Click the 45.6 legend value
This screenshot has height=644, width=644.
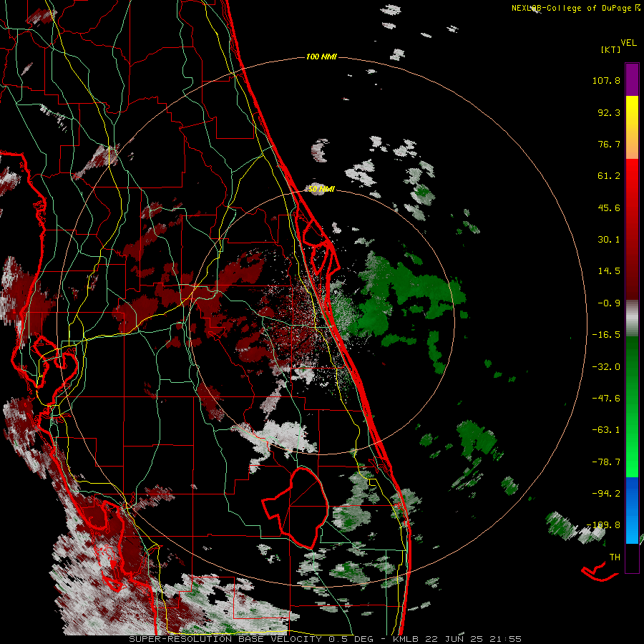point(609,208)
